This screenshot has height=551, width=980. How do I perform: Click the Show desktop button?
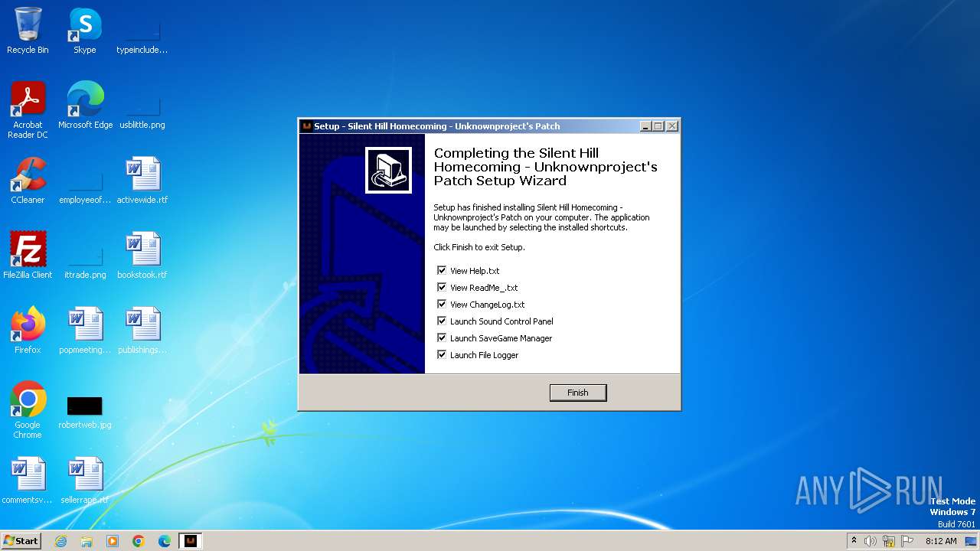click(972, 541)
